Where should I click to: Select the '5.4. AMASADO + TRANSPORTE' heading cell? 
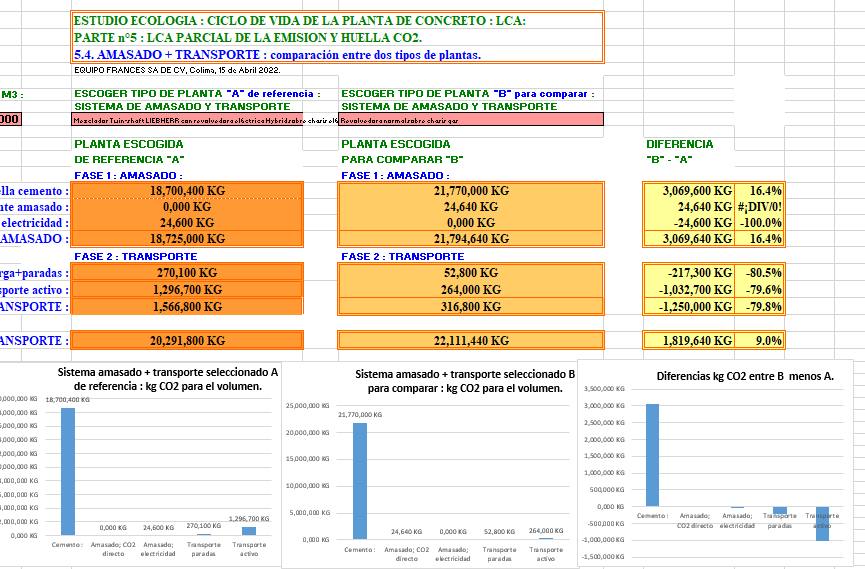pos(278,54)
